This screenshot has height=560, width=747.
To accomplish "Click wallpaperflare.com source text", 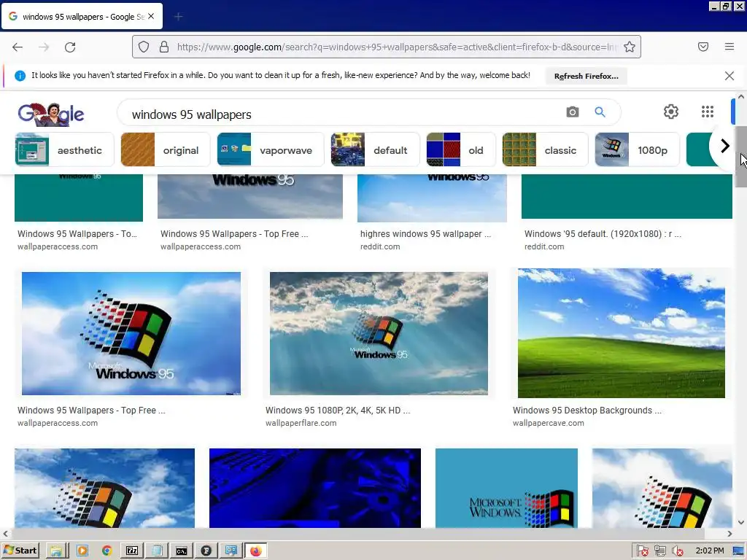I will click(x=301, y=423).
